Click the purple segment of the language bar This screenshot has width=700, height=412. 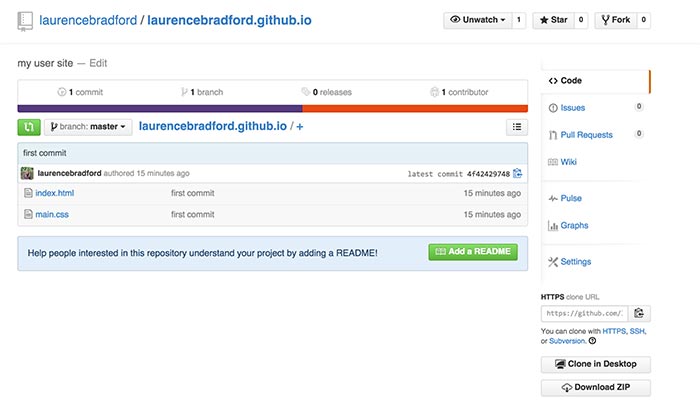click(160, 108)
